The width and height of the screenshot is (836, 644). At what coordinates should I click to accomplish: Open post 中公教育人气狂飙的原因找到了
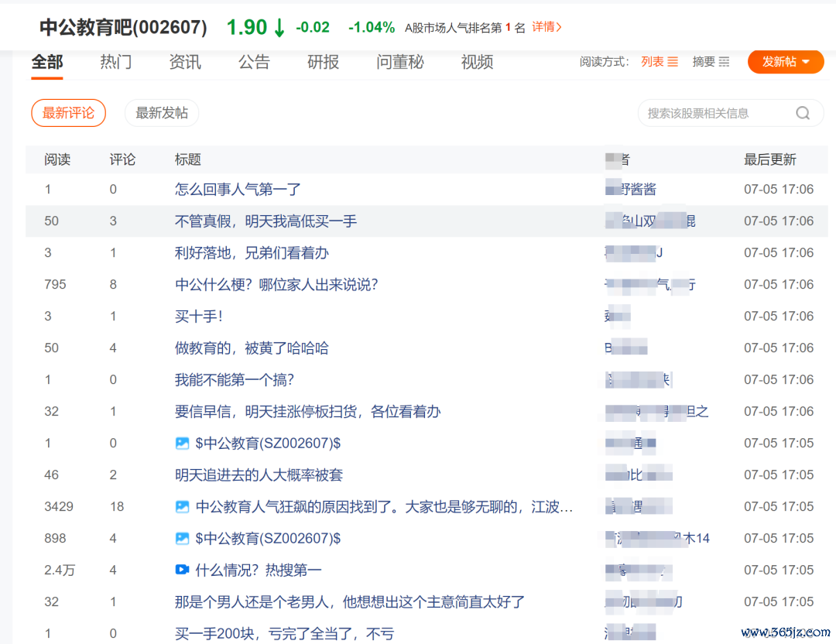click(x=384, y=506)
